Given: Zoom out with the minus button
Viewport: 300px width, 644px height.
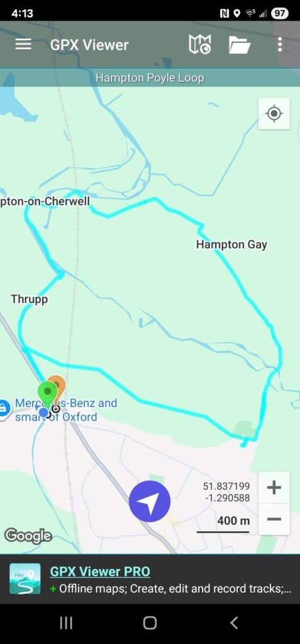Looking at the screenshot, I should pyautogui.click(x=274, y=519).
